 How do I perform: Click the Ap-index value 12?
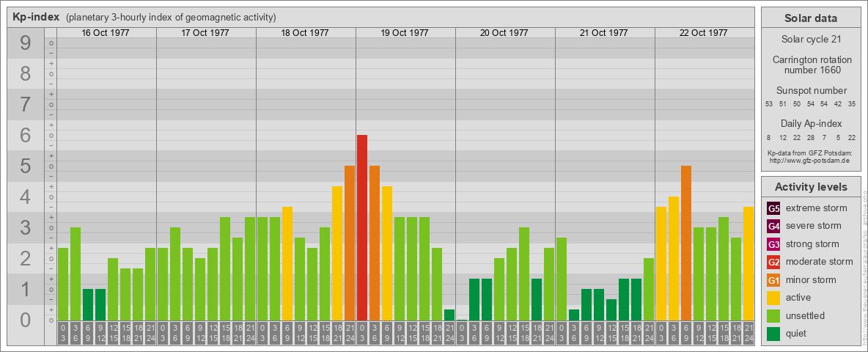point(783,137)
